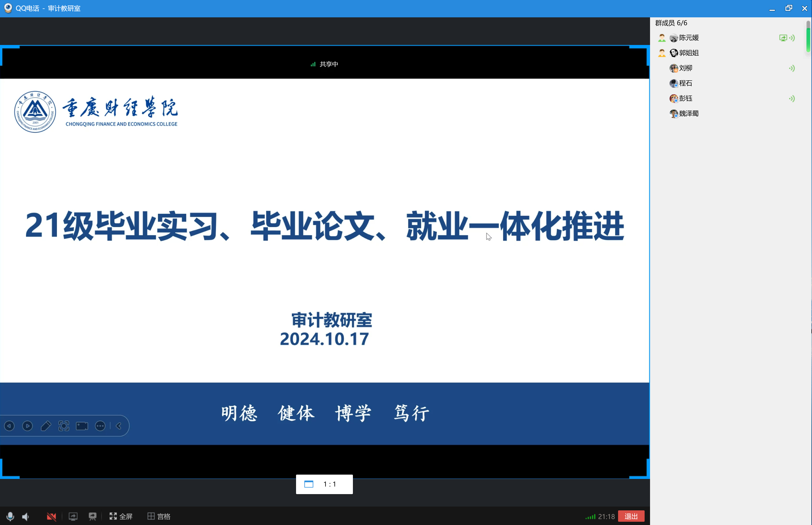Open the presentation whiteboard share icon
Viewport: 812px width, 525px height.
click(x=92, y=517)
